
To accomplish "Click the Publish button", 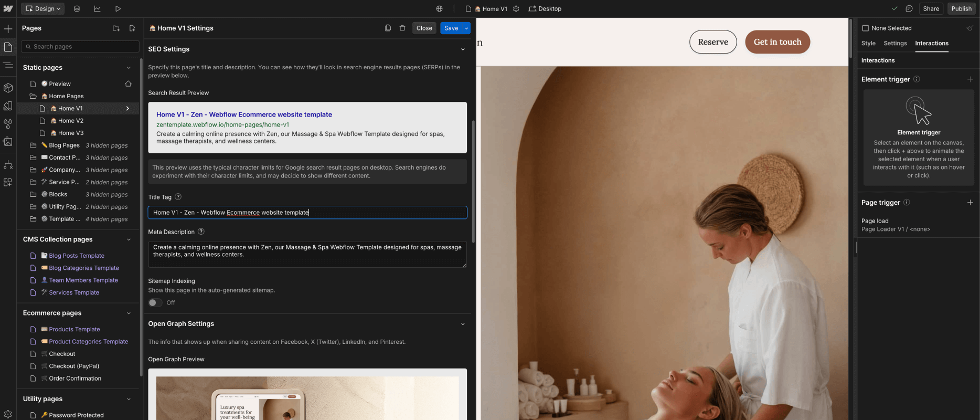I will coord(962,8).
